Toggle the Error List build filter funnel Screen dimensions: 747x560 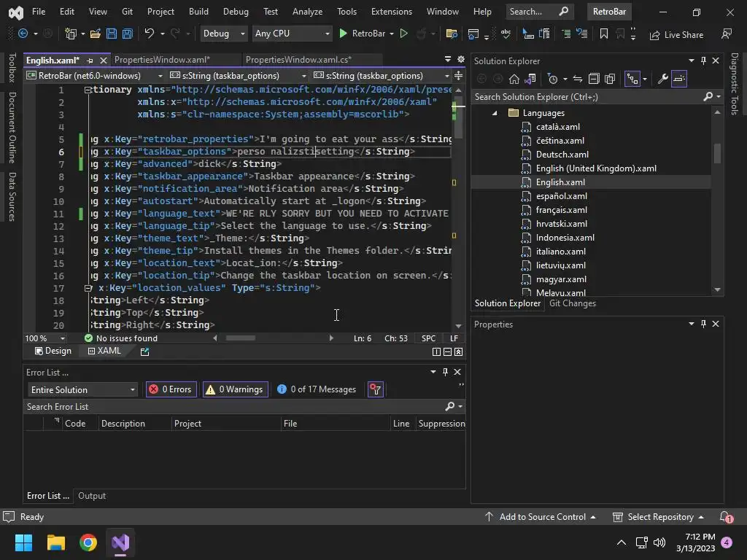click(x=376, y=389)
